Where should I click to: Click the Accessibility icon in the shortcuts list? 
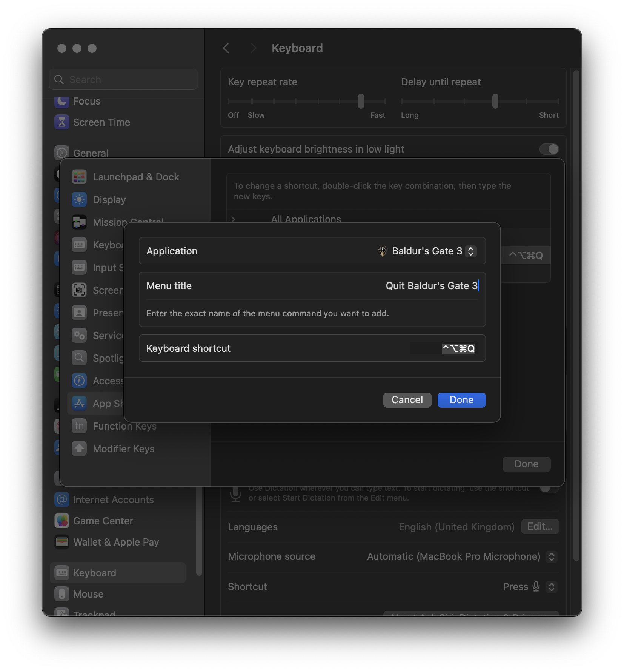(79, 381)
